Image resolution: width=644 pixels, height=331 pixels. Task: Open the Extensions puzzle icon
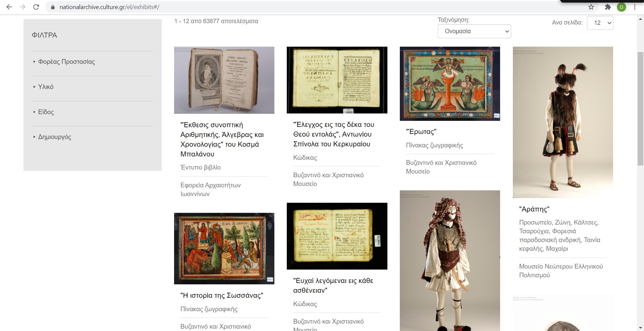coord(608,7)
